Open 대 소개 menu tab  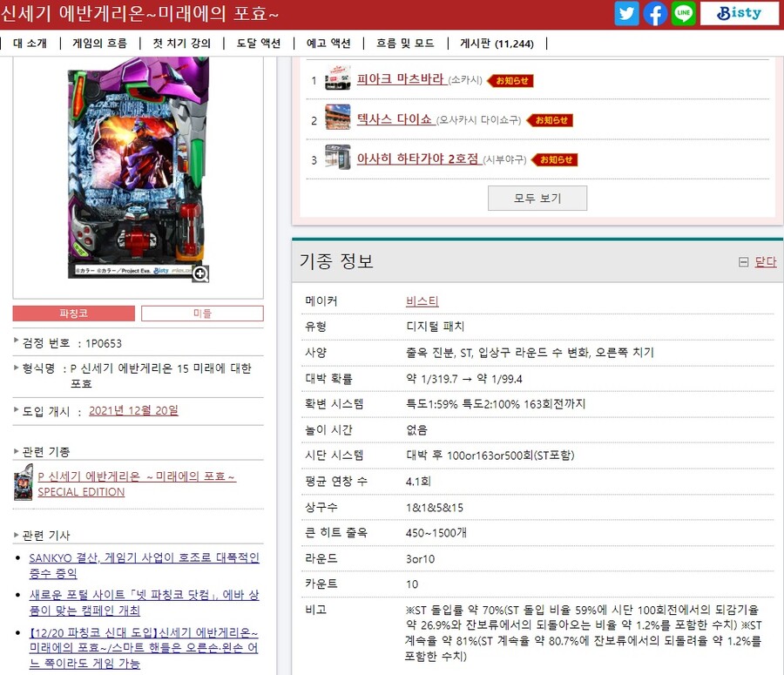click(x=30, y=44)
